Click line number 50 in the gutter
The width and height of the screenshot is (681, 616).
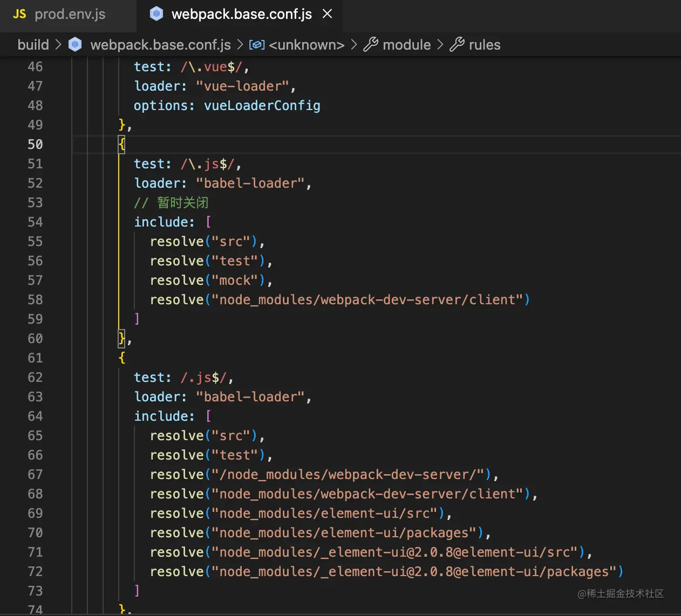35,145
